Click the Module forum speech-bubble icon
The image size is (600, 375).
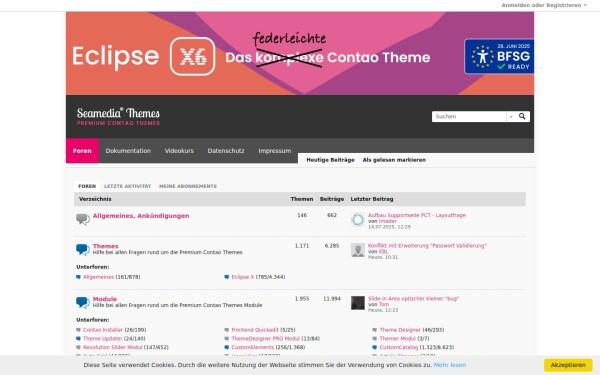tap(83, 302)
